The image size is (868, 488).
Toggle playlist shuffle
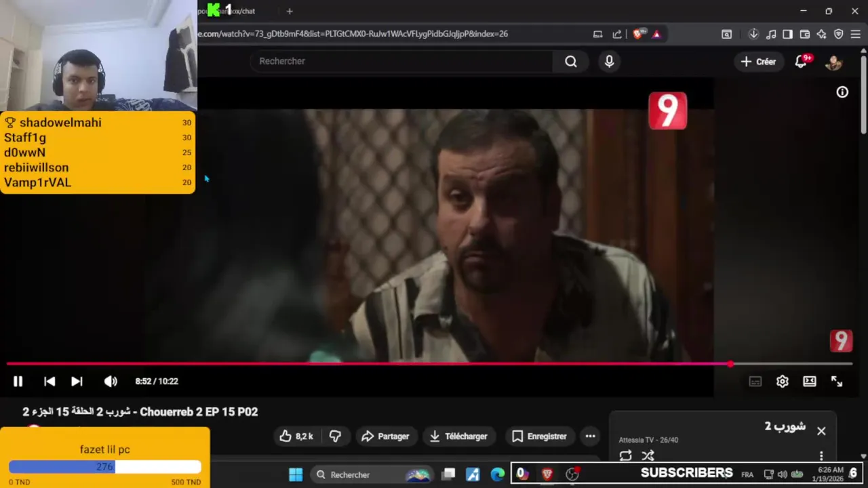click(648, 455)
